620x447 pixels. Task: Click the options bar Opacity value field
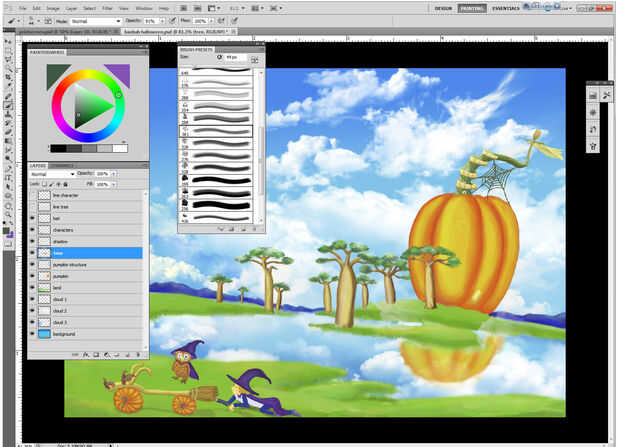coord(151,21)
